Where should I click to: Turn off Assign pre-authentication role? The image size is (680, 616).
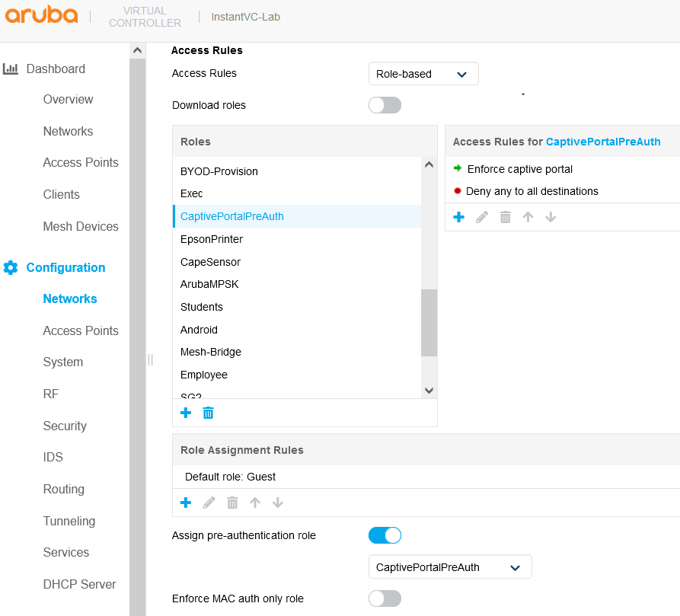(385, 535)
